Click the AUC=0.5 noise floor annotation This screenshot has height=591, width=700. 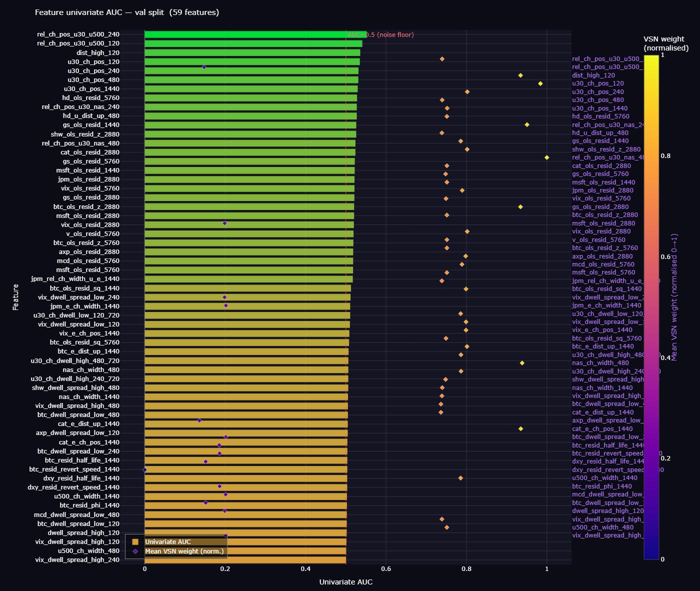(x=380, y=35)
